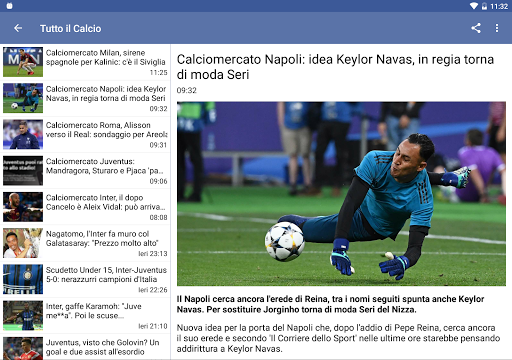Tap the large Keylor Navas photo
The image size is (512, 360).
pos(341,194)
